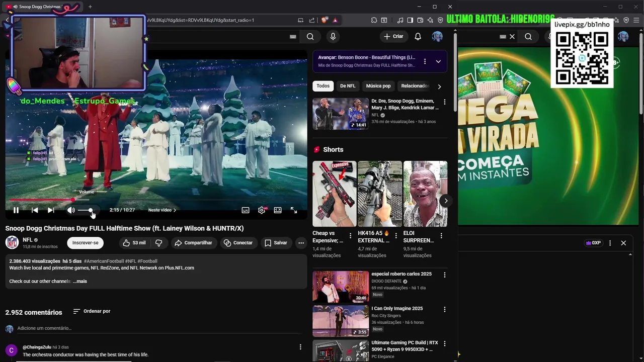This screenshot has width=644, height=362.
Task: Open the 'Ordenar por' comment sorting menu
Action: (92, 311)
